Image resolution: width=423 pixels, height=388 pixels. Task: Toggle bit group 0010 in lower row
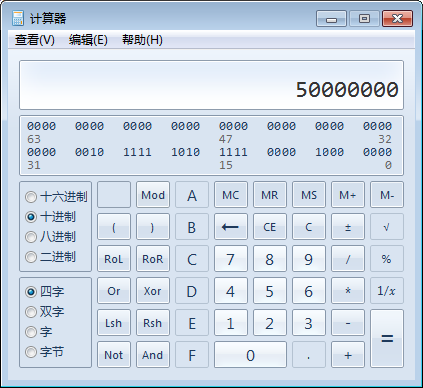click(x=89, y=152)
